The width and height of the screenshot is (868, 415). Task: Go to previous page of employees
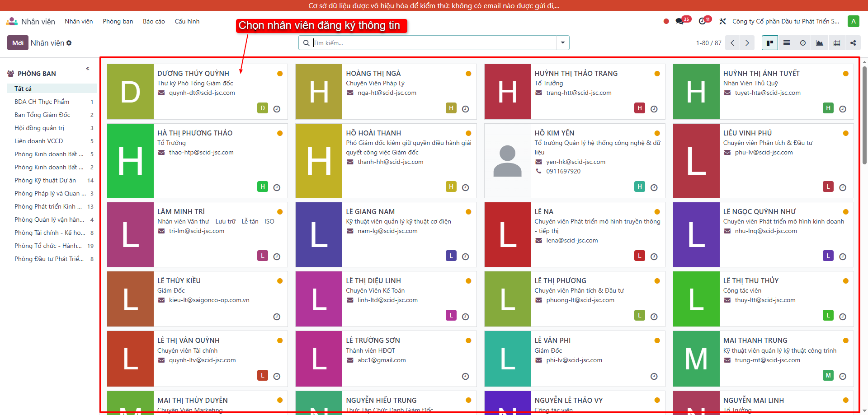point(732,43)
